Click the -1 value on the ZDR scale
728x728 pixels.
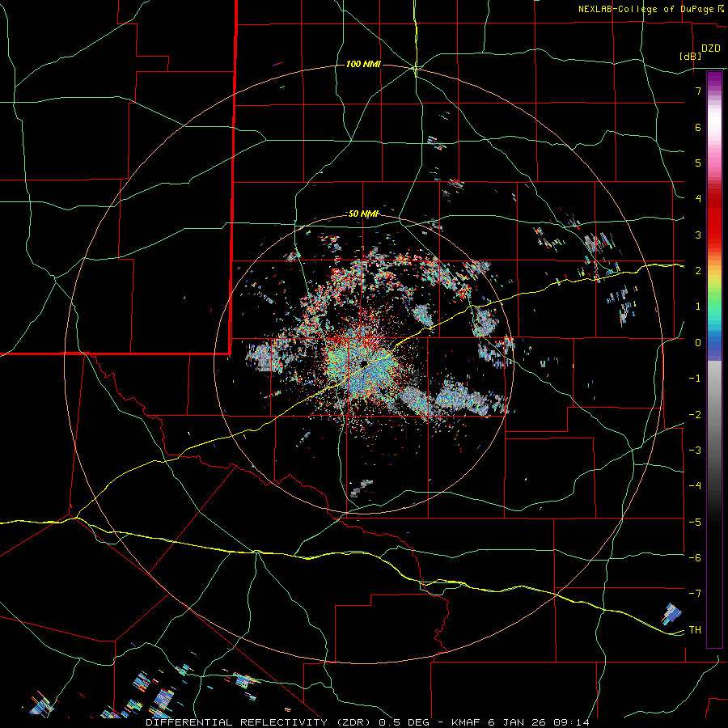tap(695, 379)
